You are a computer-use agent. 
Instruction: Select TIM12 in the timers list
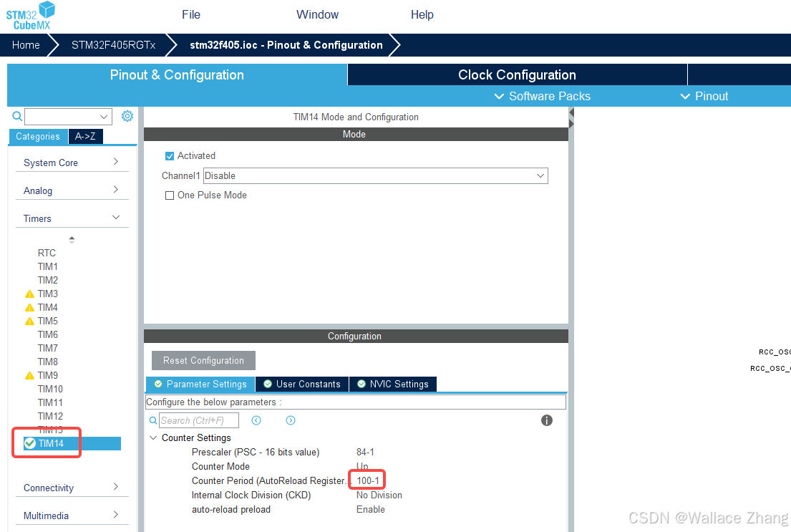pos(50,417)
